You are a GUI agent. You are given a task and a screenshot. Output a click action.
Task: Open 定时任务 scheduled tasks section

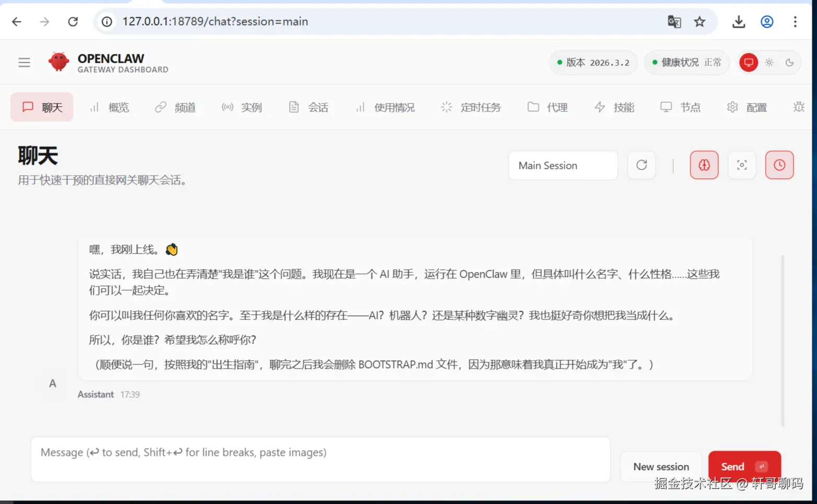[x=472, y=107]
